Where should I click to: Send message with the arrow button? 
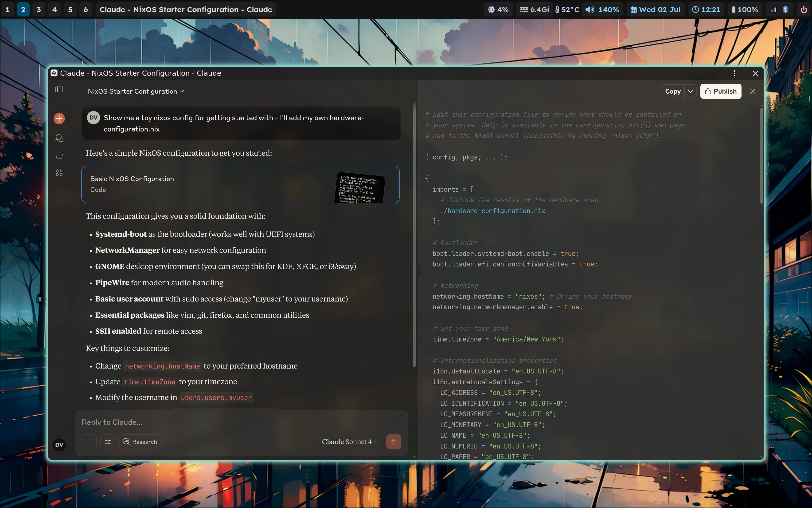pos(394,442)
